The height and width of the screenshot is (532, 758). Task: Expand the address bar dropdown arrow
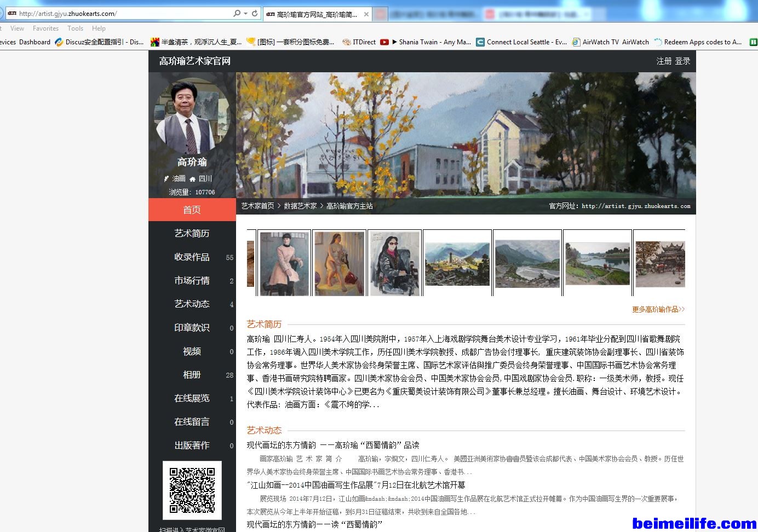pyautogui.click(x=245, y=14)
